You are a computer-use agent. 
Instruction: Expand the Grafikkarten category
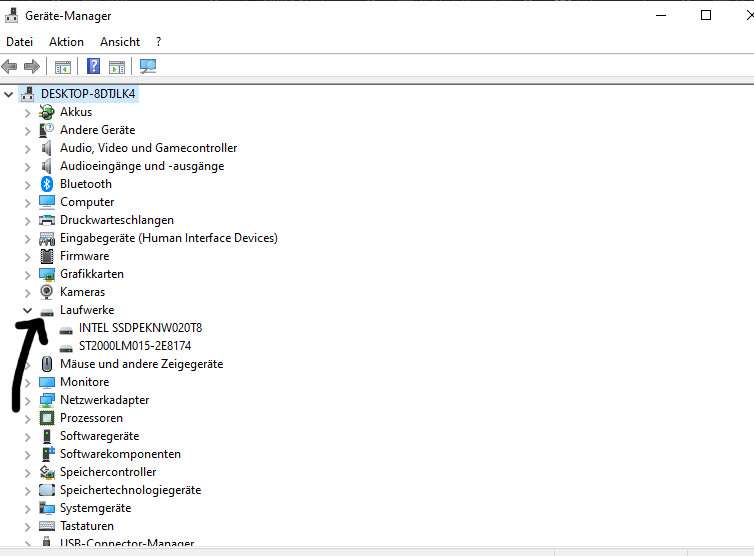28,274
